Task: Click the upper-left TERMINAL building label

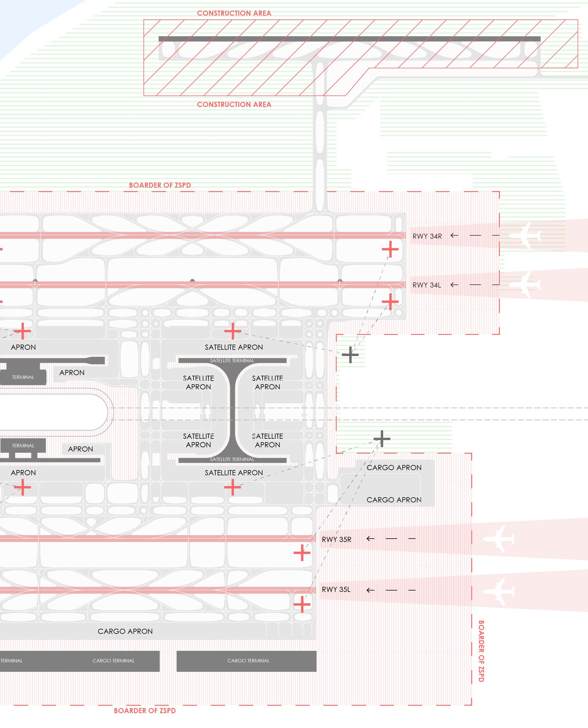Action: point(23,377)
